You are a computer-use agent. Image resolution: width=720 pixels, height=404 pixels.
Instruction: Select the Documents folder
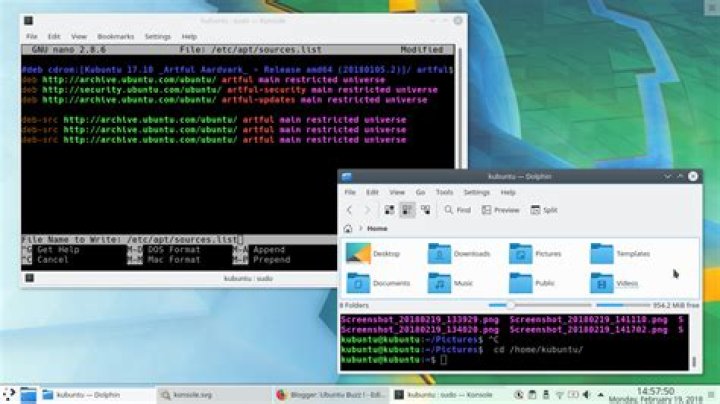point(378,283)
